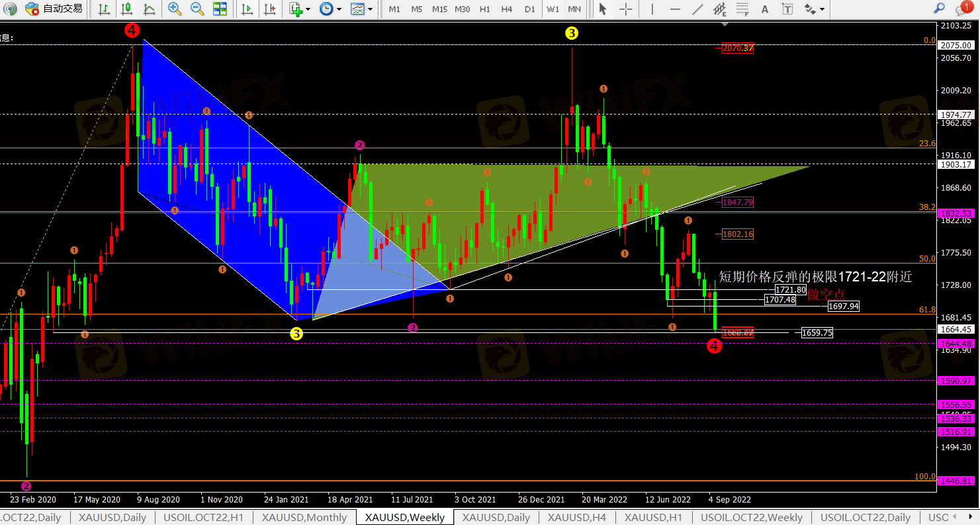
Task: Switch to the XAUUSD,Monthly tab
Action: coord(304,517)
